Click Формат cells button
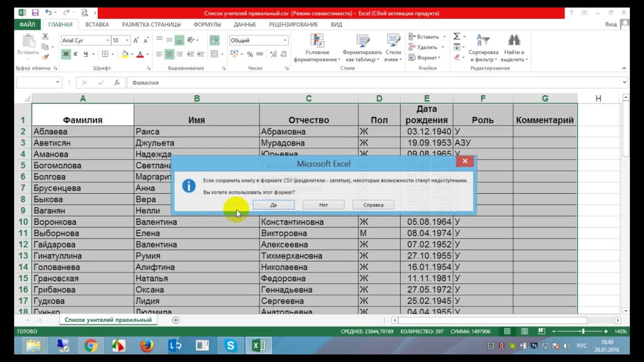 (x=424, y=58)
